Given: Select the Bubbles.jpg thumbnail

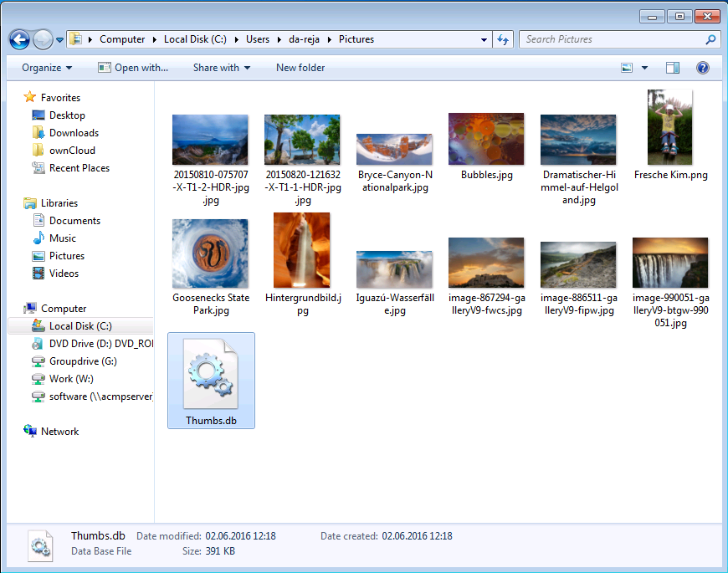Looking at the screenshot, I should (x=486, y=139).
